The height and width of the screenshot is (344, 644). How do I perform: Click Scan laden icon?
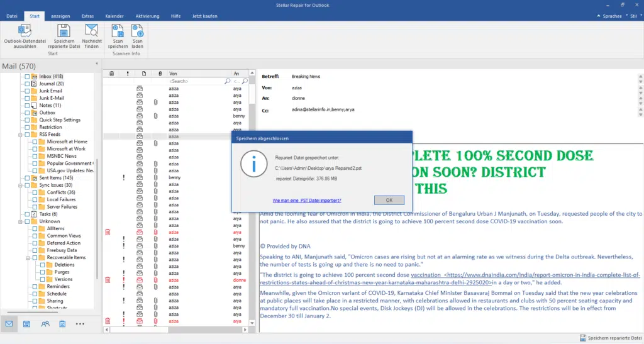[137, 30]
